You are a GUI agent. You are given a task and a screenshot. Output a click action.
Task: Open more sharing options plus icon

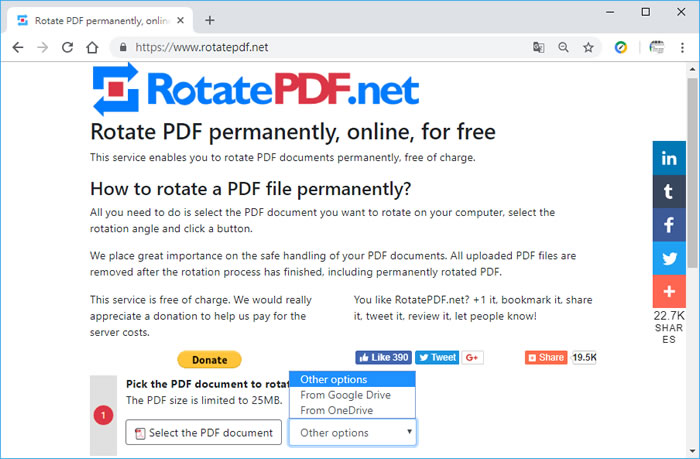click(669, 293)
